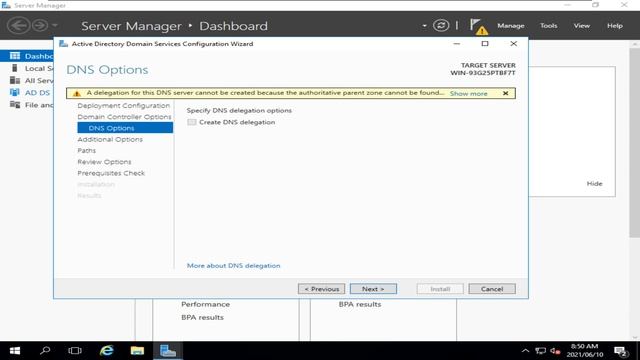Click Performance under server tile
This screenshot has width=640, height=360.
click(x=205, y=304)
